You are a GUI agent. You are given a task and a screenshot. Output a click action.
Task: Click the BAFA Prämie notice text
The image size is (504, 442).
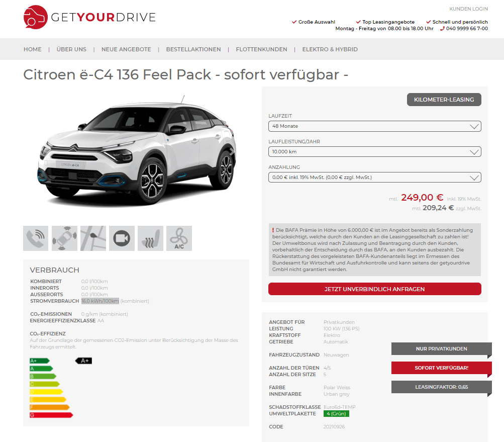tap(375, 249)
